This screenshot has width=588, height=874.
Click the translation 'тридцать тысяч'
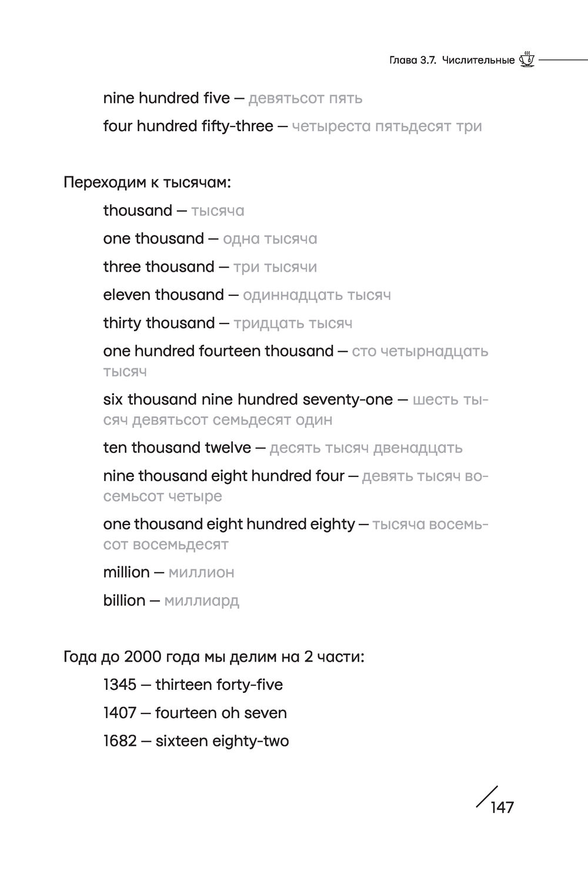[293, 323]
